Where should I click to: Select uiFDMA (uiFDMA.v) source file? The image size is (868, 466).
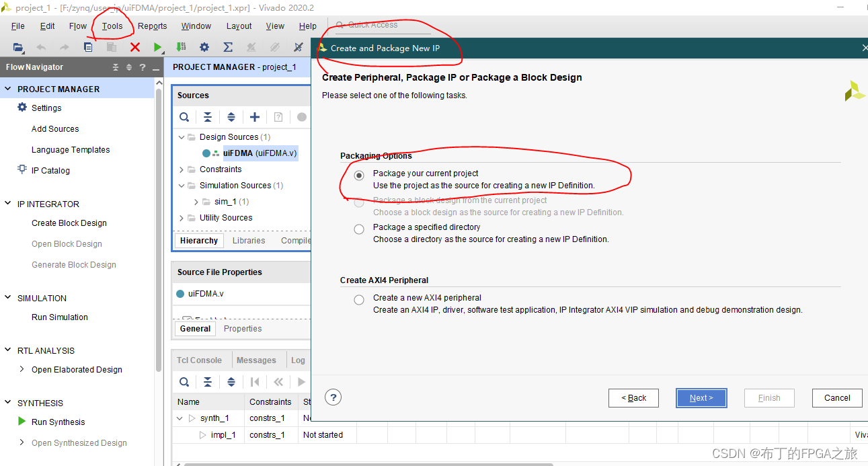[260, 153]
